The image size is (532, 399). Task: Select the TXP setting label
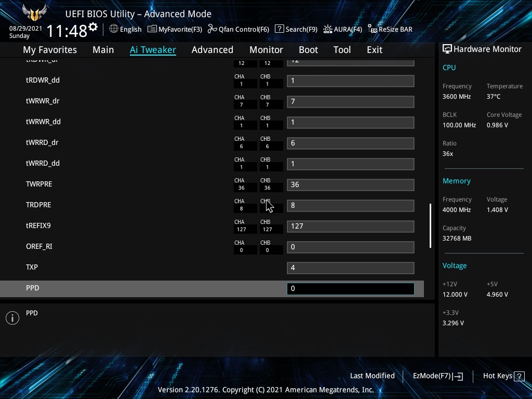(x=32, y=267)
